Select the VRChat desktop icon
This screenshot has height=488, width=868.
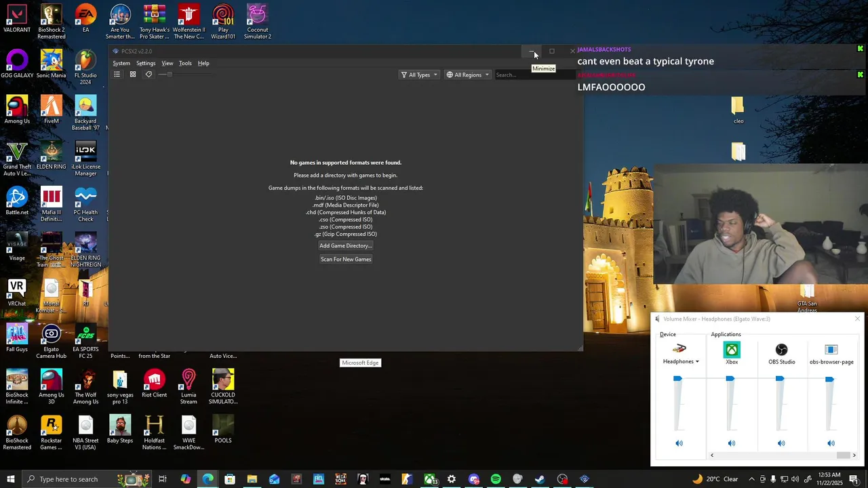(x=17, y=293)
